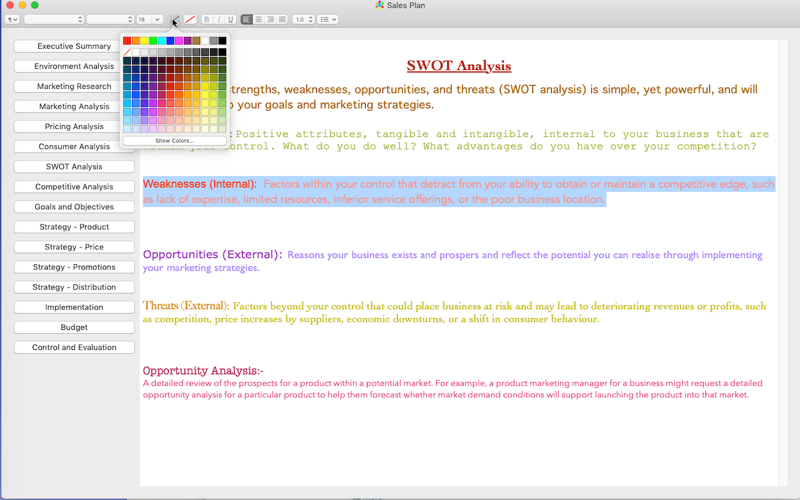Click the text color well
Viewport: 800px width, 500px height.
174,19
